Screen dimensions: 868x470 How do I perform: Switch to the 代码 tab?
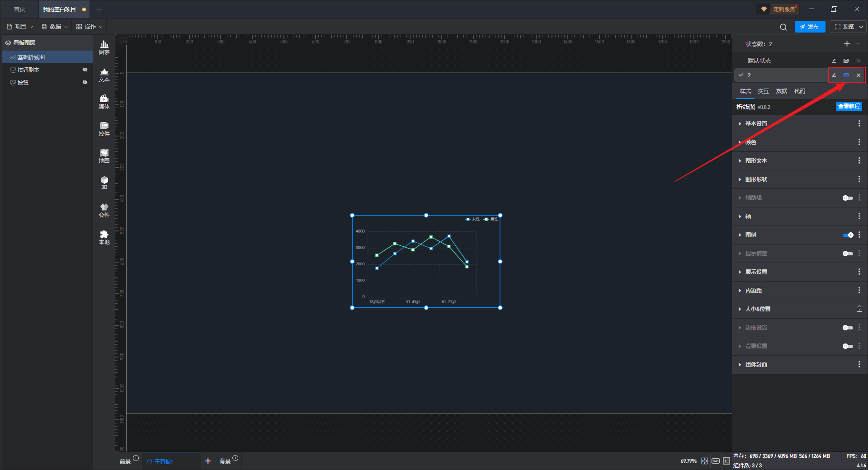(799, 91)
